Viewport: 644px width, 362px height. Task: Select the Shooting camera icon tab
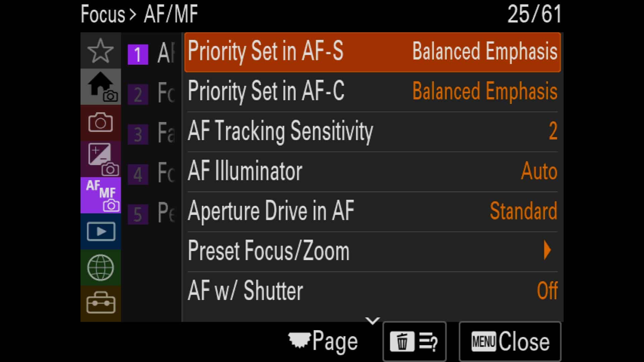[x=101, y=123]
